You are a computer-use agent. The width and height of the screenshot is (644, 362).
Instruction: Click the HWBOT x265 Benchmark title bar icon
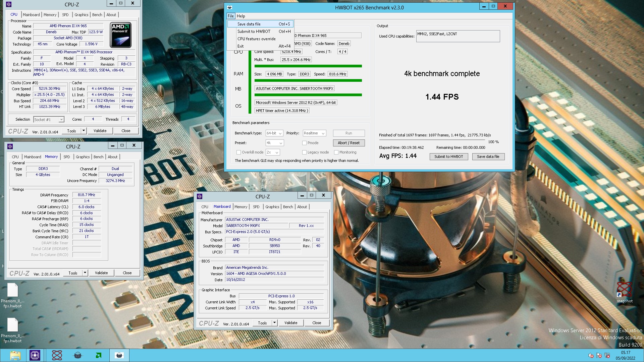229,7
